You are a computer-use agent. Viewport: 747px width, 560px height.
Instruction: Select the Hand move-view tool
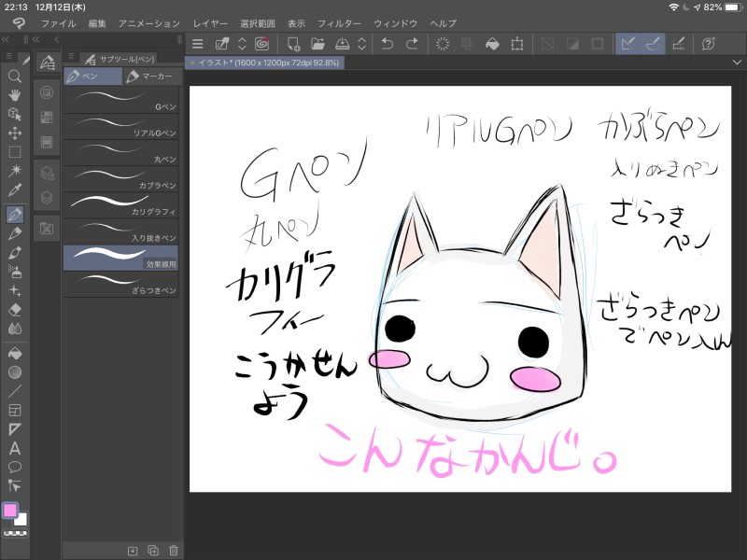15,95
